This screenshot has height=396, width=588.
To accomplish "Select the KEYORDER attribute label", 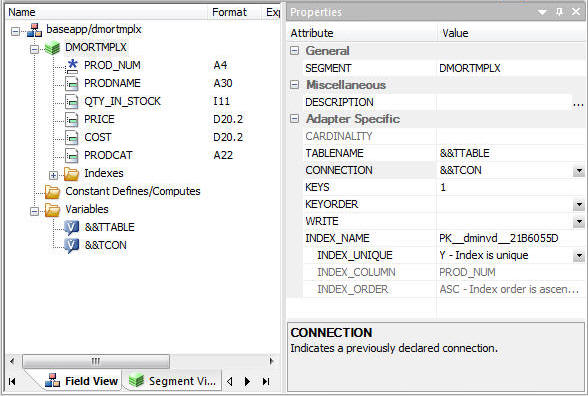I will [332, 204].
